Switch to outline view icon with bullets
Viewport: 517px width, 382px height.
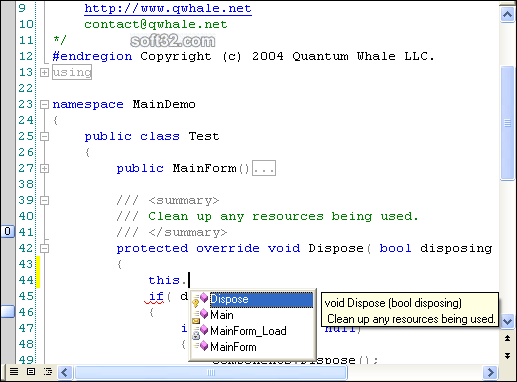click(x=48, y=371)
